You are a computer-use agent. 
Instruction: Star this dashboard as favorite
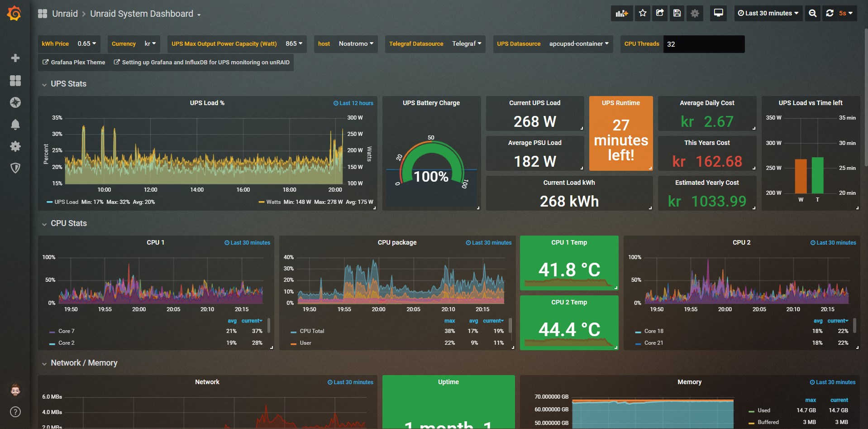click(x=643, y=13)
